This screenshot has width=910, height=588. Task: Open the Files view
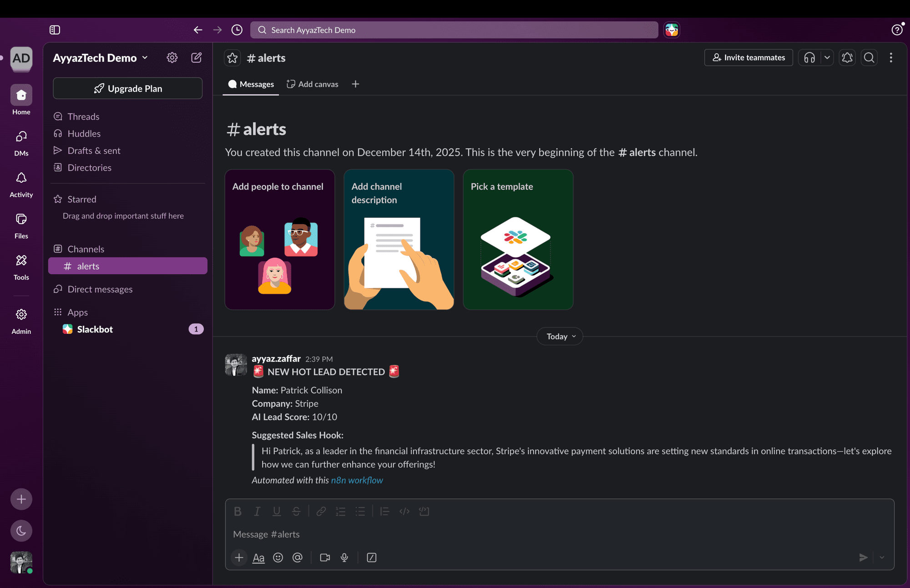coord(21,226)
